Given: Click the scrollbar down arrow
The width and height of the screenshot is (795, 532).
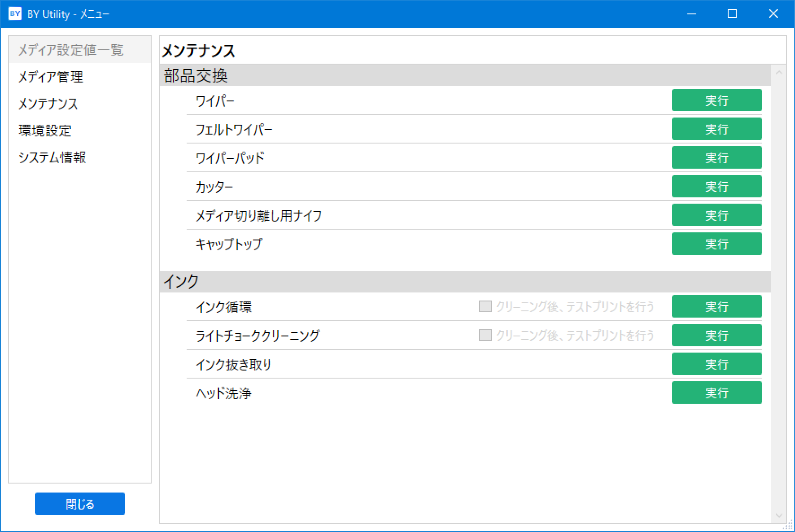Looking at the screenshot, I should click(x=779, y=516).
